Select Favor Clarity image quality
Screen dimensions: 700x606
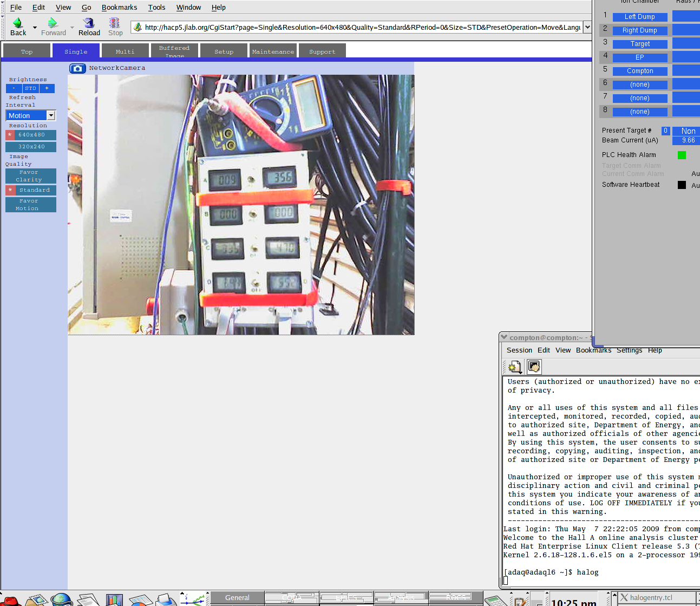pyautogui.click(x=31, y=176)
